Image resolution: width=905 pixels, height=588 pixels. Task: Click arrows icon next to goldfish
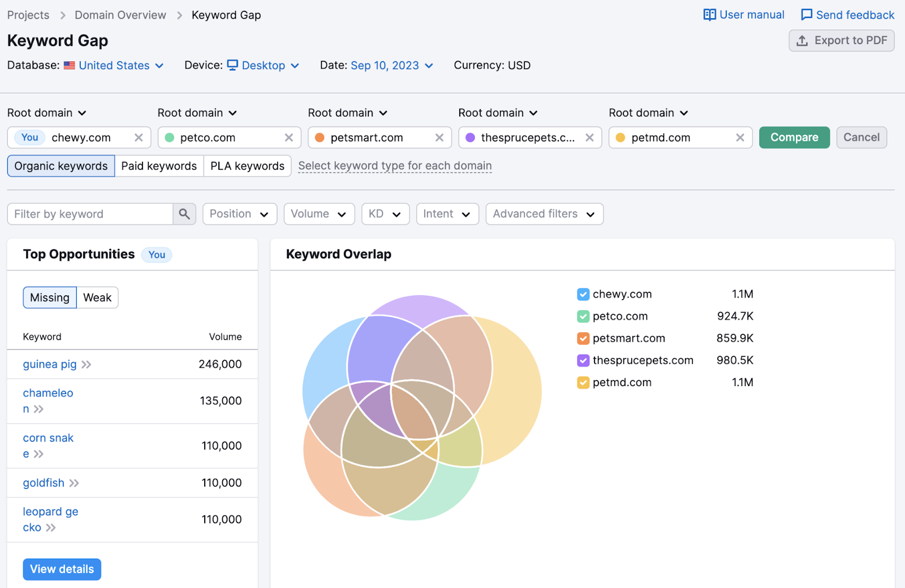pos(74,483)
